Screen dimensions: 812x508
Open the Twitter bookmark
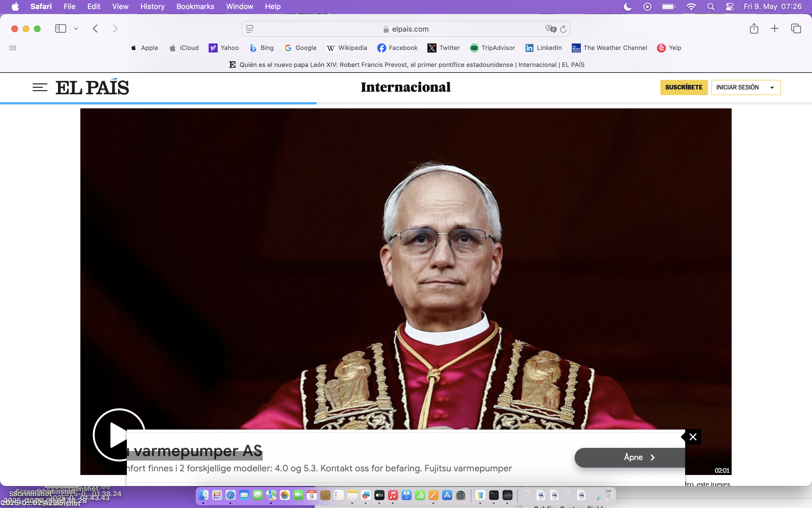click(443, 48)
